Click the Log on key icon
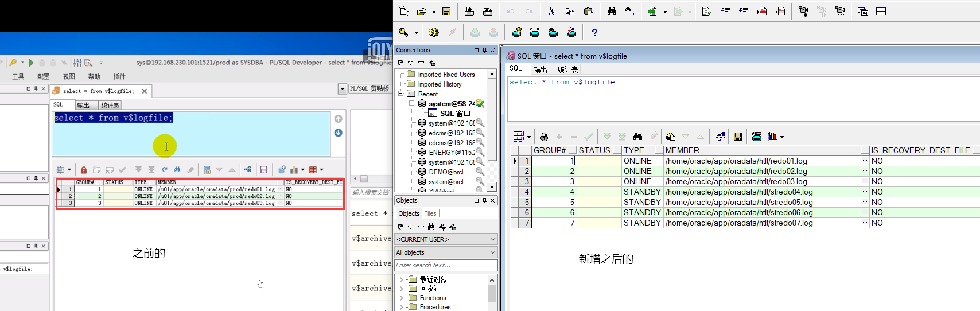The width and height of the screenshot is (980, 311). point(404,32)
